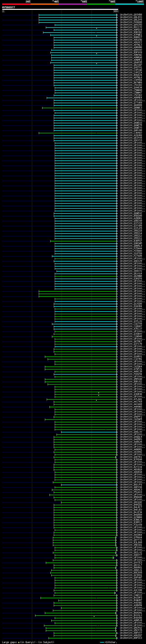Click the green alignment bar for UniRef100_Q6NWC3
The width and height of the screenshot is (146, 644).
(x=80, y=108)
